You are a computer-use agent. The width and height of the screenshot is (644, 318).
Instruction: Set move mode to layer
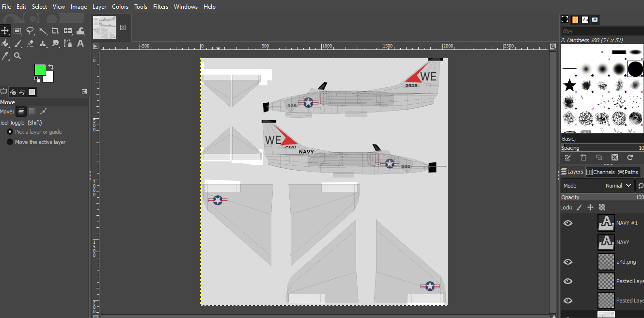tap(21, 111)
